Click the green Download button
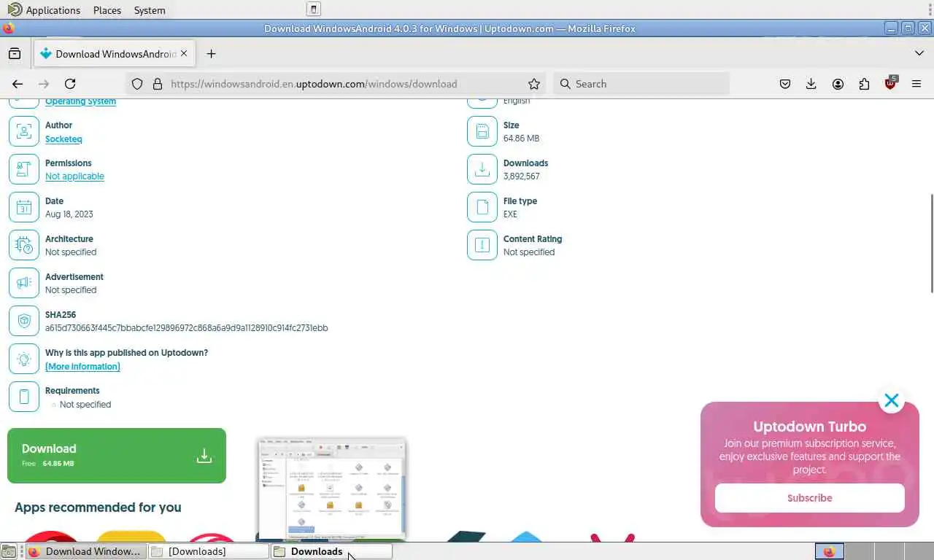This screenshot has height=560, width=934. click(x=117, y=456)
